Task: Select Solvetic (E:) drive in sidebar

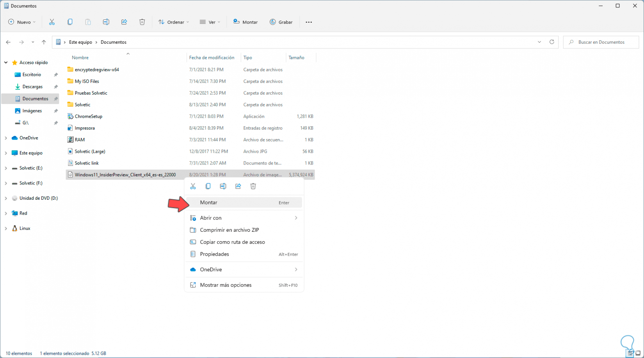Action: [x=31, y=168]
